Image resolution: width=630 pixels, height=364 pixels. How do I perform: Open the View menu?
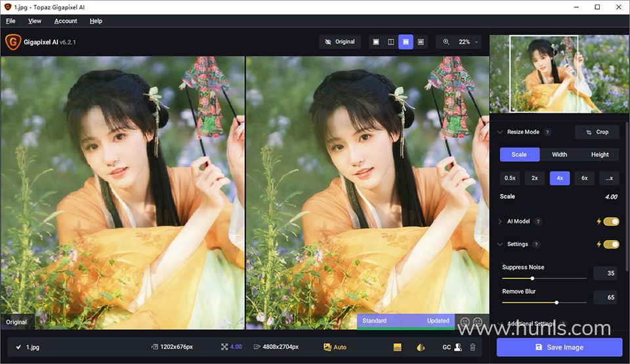(35, 21)
